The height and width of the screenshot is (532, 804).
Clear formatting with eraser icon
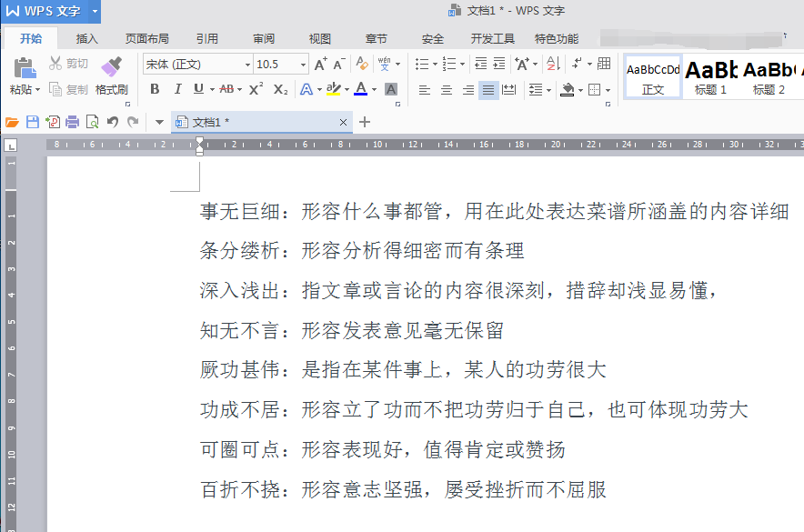(362, 64)
